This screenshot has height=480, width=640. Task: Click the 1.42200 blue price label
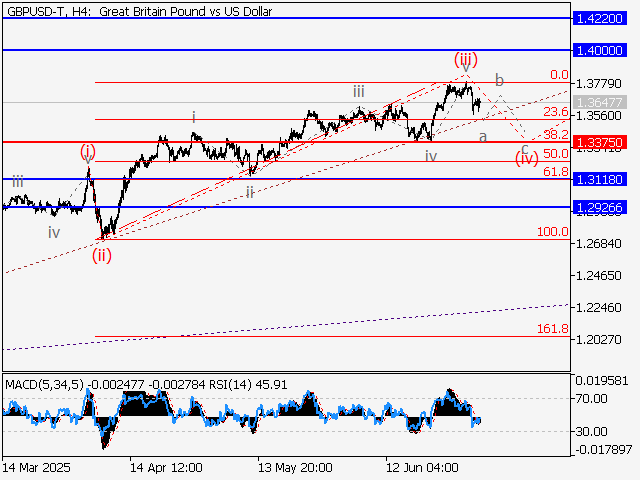tap(600, 18)
